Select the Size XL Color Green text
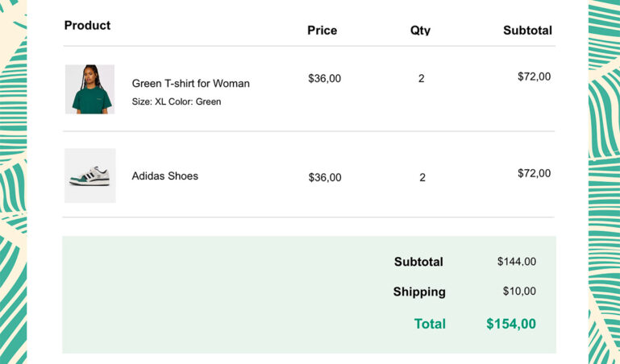The width and height of the screenshot is (620, 364). 176,102
